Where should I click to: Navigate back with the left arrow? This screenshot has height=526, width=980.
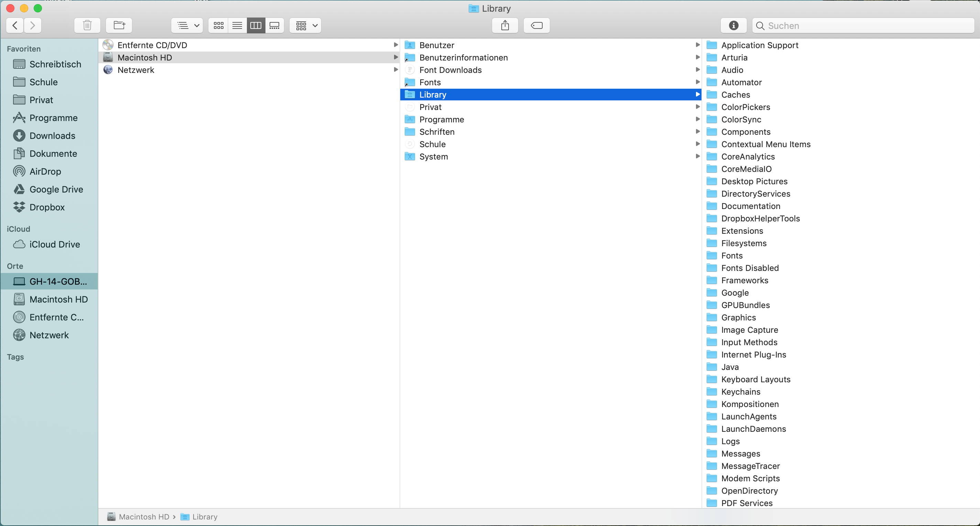coord(15,25)
